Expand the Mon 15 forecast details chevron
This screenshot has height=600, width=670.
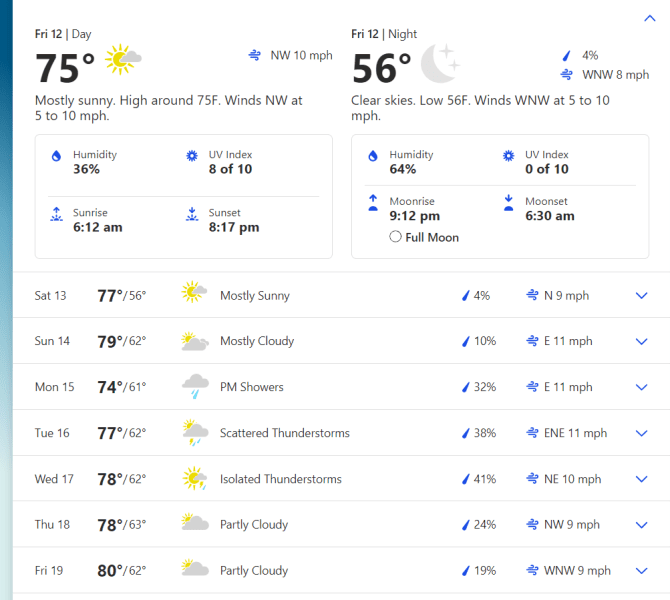tap(641, 387)
